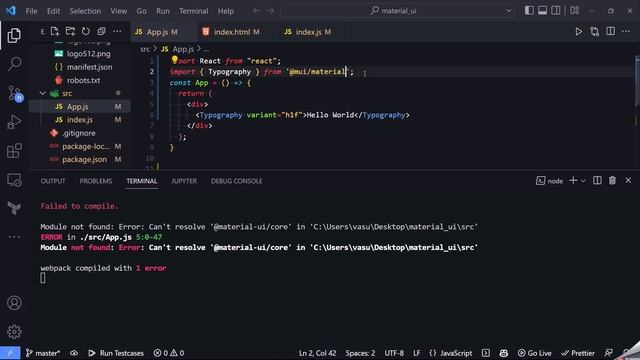Image resolution: width=640 pixels, height=360 pixels.
Task: Toggle the bottom panel layout
Action: pos(542,11)
